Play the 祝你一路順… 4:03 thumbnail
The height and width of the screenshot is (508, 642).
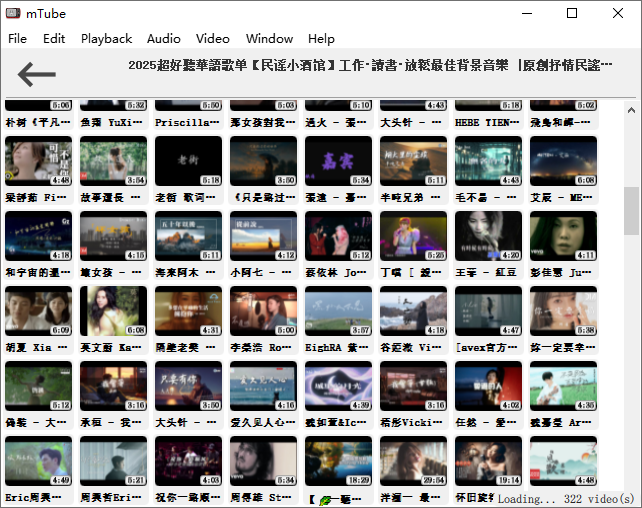(x=188, y=461)
